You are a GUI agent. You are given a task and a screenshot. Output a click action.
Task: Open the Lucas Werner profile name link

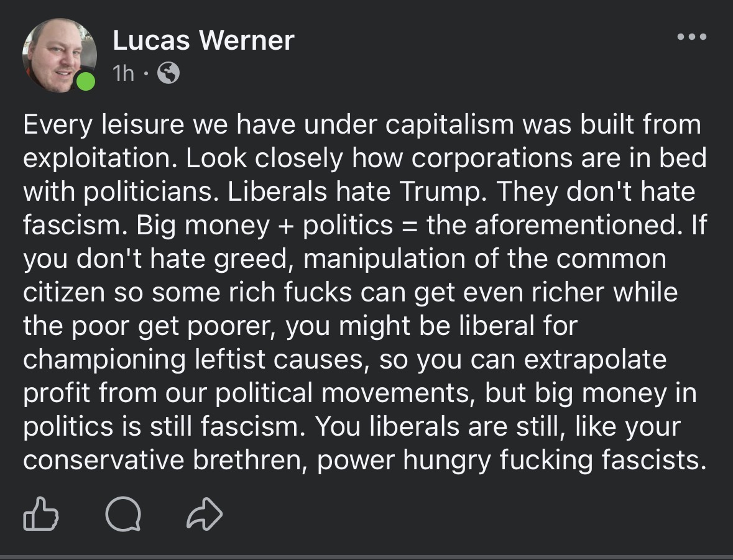pos(203,40)
